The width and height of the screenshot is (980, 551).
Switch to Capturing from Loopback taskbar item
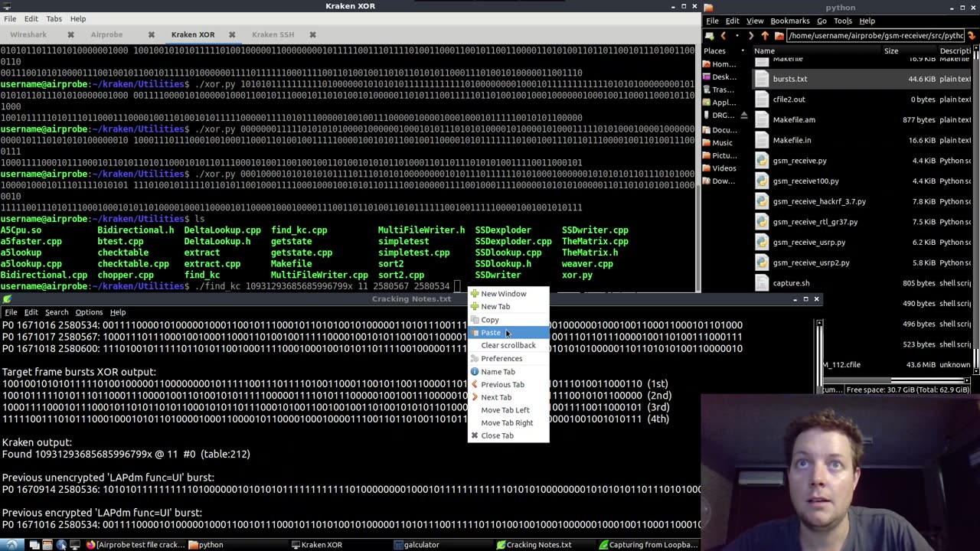(x=648, y=545)
